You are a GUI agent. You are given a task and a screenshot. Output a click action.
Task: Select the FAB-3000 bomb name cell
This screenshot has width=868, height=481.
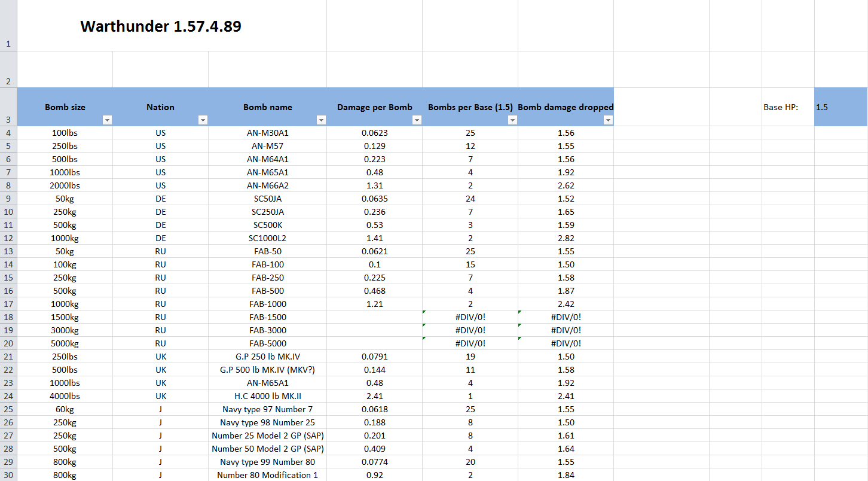[x=267, y=330]
